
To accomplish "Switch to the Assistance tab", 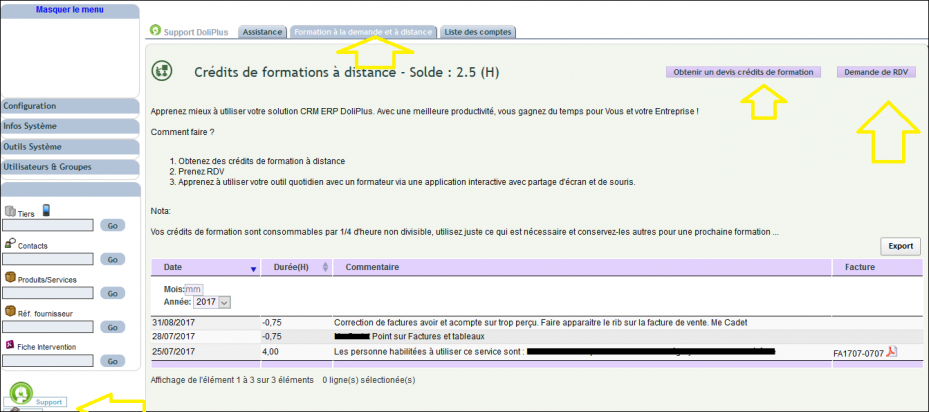I will tap(262, 32).
